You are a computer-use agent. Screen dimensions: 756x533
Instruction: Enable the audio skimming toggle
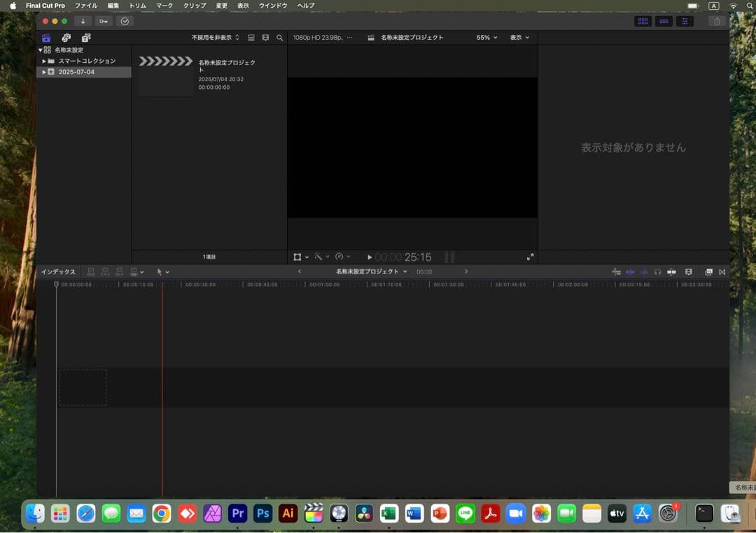point(643,272)
